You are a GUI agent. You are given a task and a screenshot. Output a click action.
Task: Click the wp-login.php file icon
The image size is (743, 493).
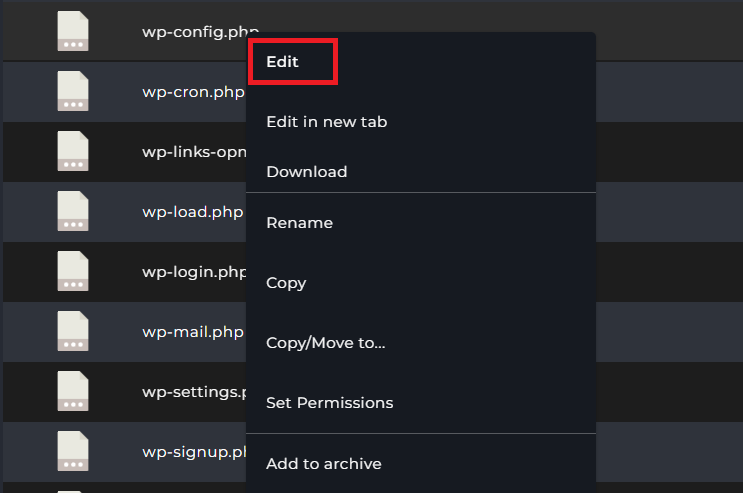coord(72,271)
